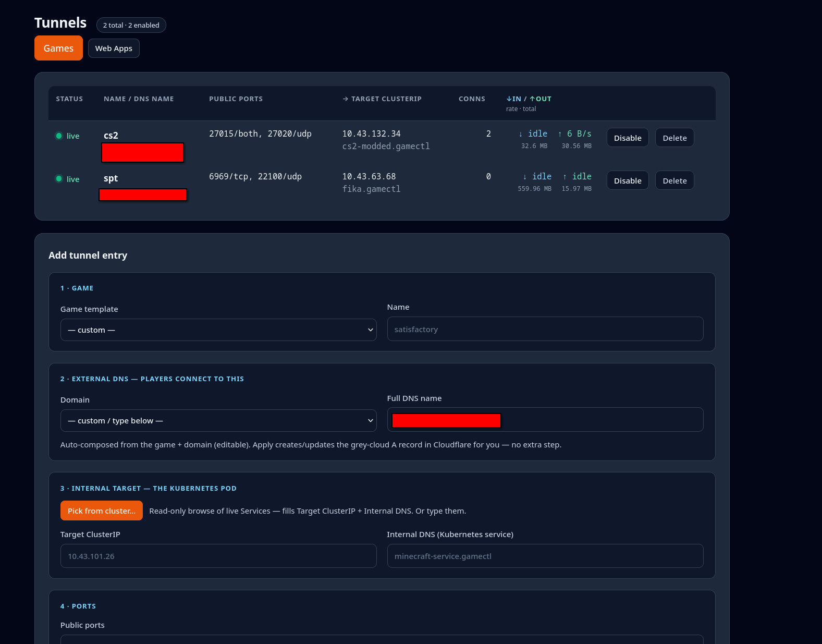This screenshot has height=644, width=822.
Task: Delete the spt tunnel
Action: pos(674,180)
